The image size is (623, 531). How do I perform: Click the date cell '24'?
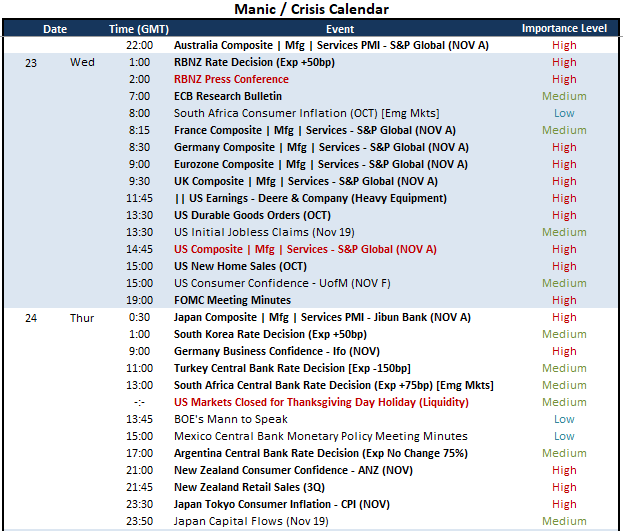click(31, 318)
